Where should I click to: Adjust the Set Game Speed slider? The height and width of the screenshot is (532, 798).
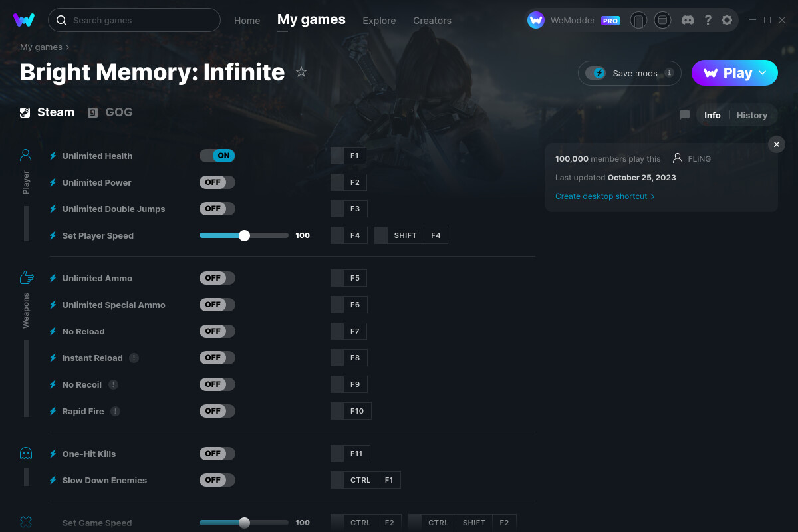point(244,523)
